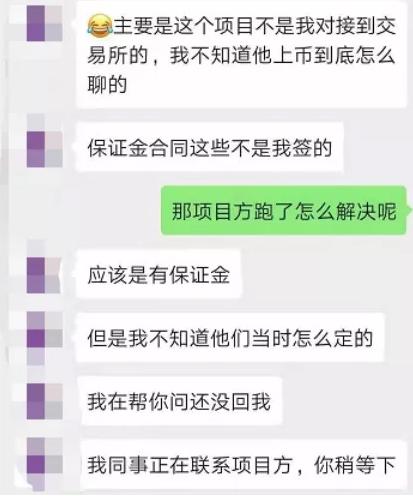The width and height of the screenshot is (413, 496).
Task: Tap avatar beside 但是我不知道他们当时怎么定的
Action: 44,338
